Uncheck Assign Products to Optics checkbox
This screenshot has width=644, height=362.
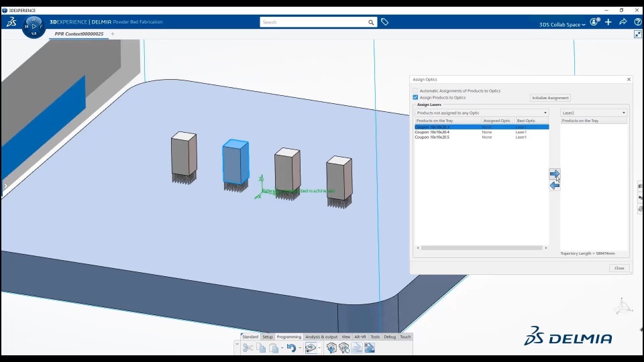(x=415, y=97)
